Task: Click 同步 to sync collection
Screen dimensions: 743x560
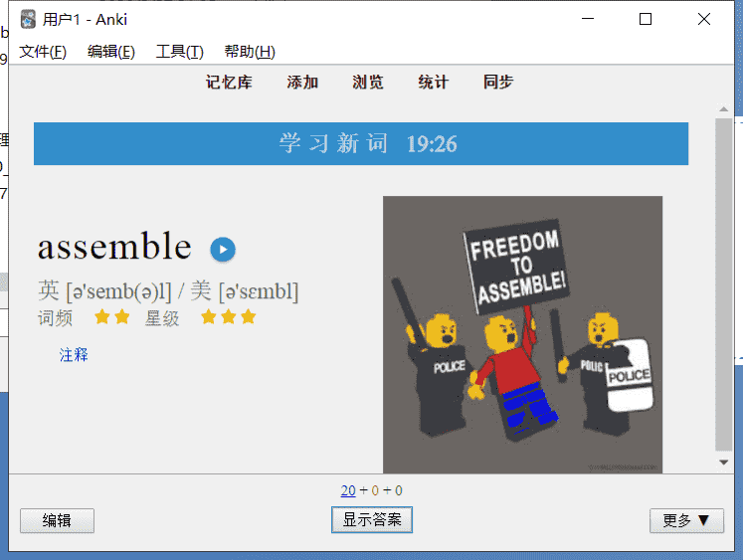Action: click(498, 82)
